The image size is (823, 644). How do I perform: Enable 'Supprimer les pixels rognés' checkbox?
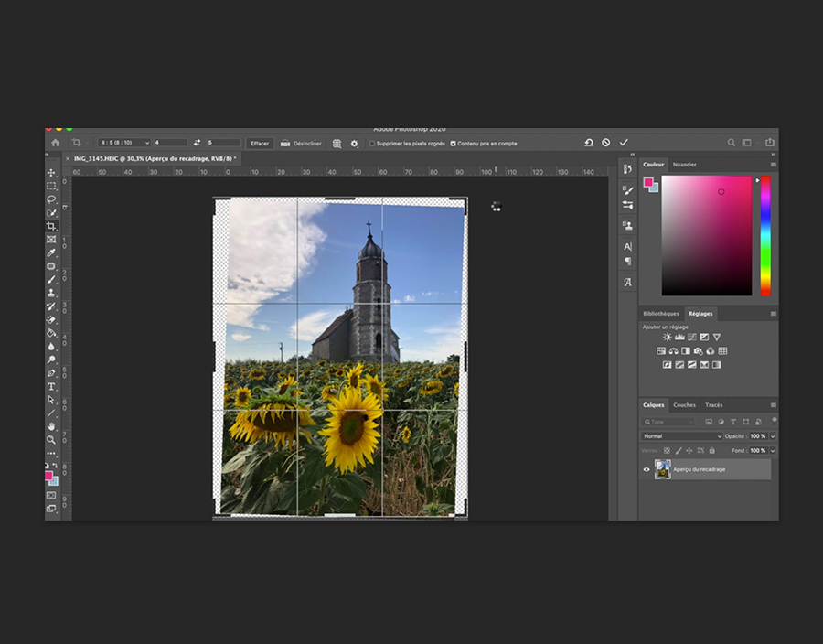pos(372,144)
